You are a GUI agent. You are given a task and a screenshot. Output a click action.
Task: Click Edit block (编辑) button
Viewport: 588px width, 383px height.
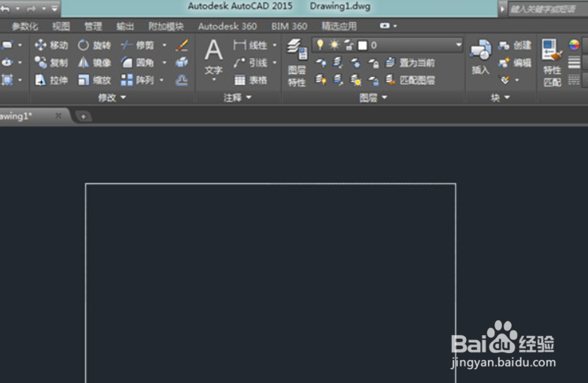pos(515,63)
